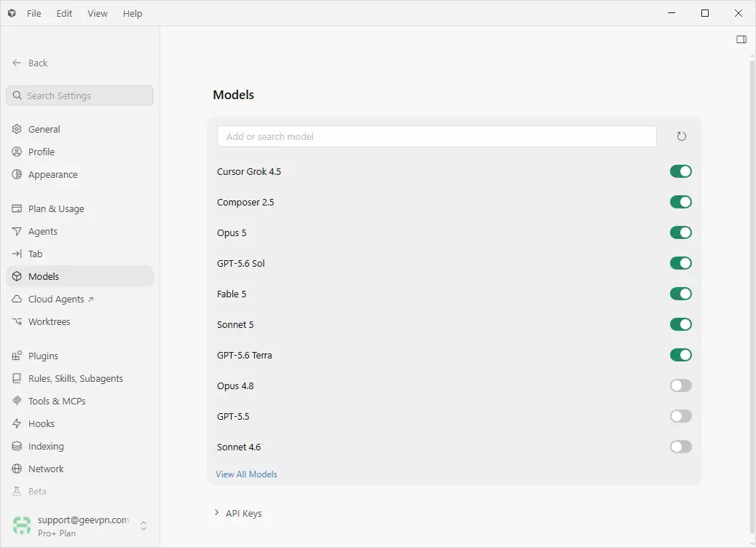The height and width of the screenshot is (548, 756).
Task: Click the Plan & Usage card icon
Action: pos(17,209)
